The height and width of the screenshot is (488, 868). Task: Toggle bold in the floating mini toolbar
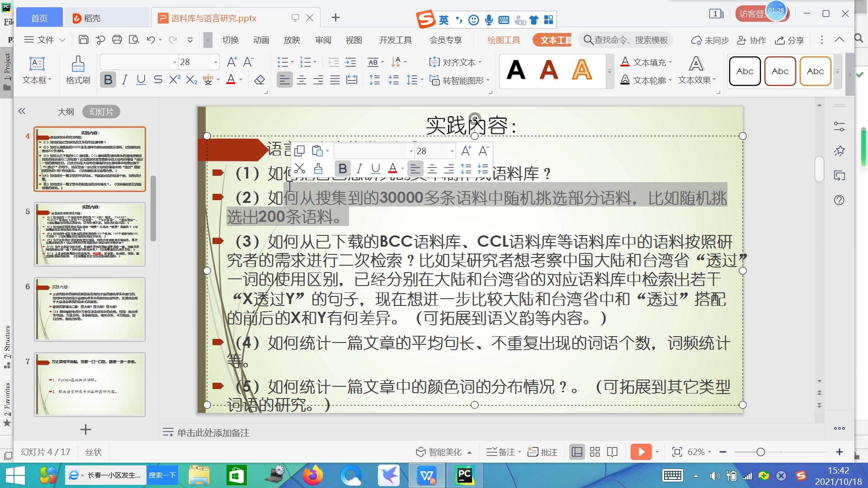coord(342,169)
